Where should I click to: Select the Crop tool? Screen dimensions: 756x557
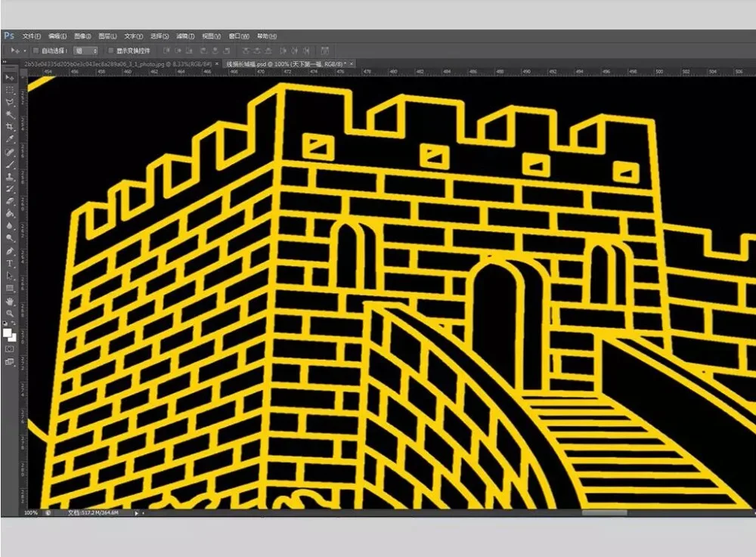click(x=10, y=127)
